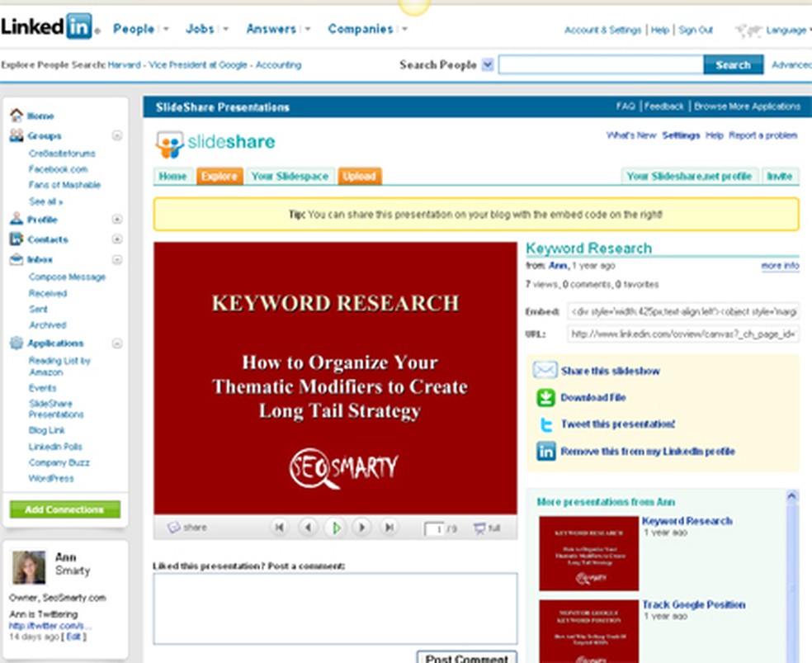The height and width of the screenshot is (663, 812).
Task: Open SlideShare Settings link
Action: (x=681, y=135)
